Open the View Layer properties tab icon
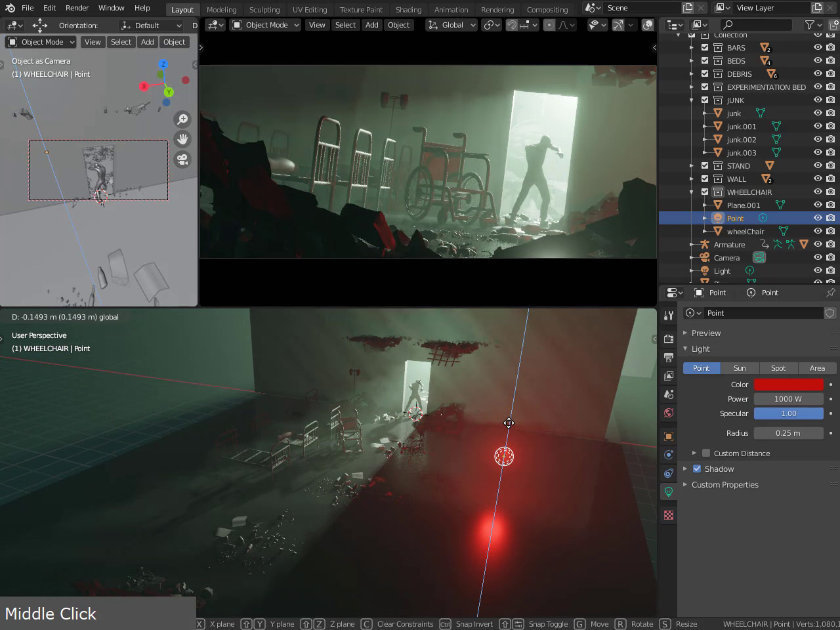840x630 pixels. coord(668,376)
